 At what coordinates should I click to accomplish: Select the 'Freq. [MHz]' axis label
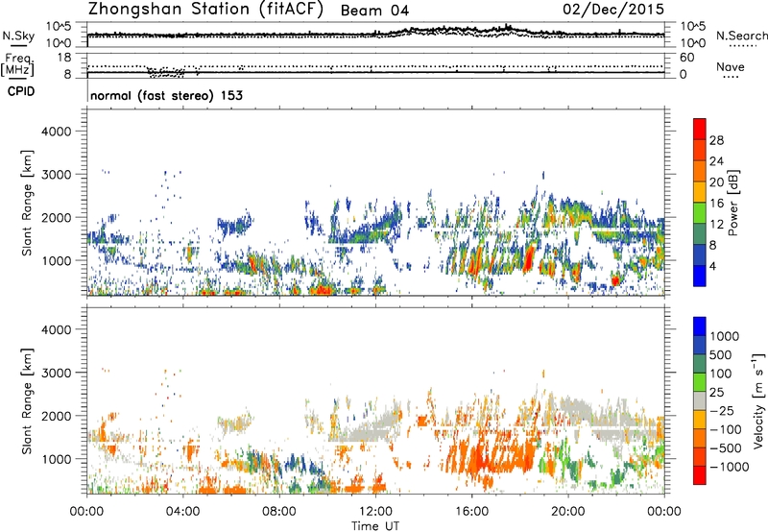pyautogui.click(x=17, y=64)
